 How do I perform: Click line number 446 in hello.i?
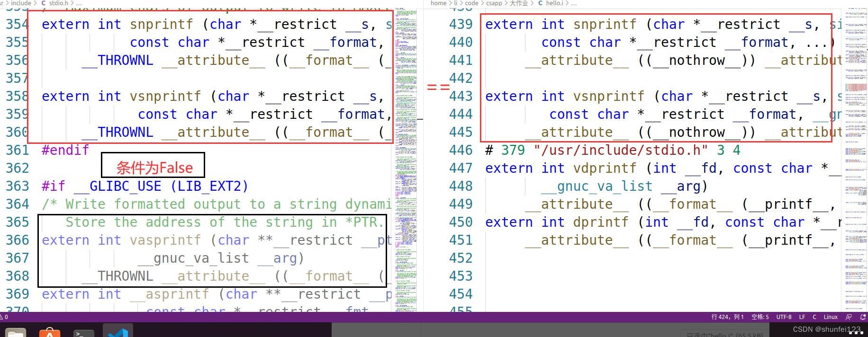[x=461, y=150]
